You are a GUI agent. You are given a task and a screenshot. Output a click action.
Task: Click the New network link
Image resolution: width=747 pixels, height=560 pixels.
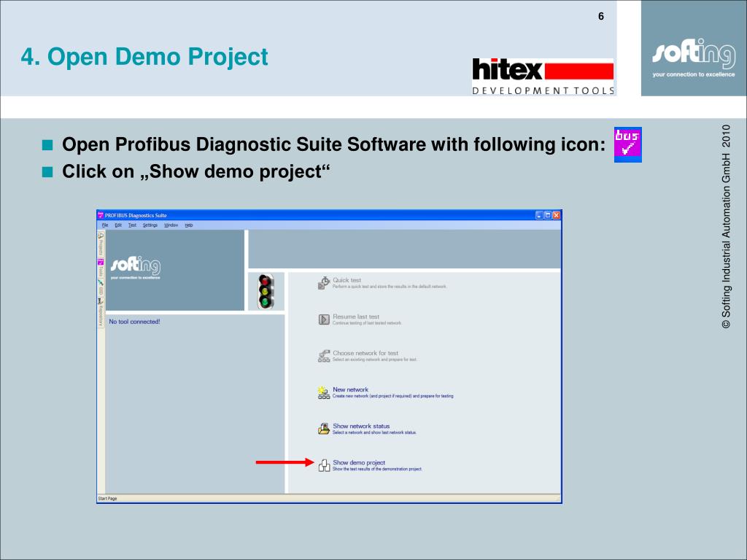pos(351,389)
